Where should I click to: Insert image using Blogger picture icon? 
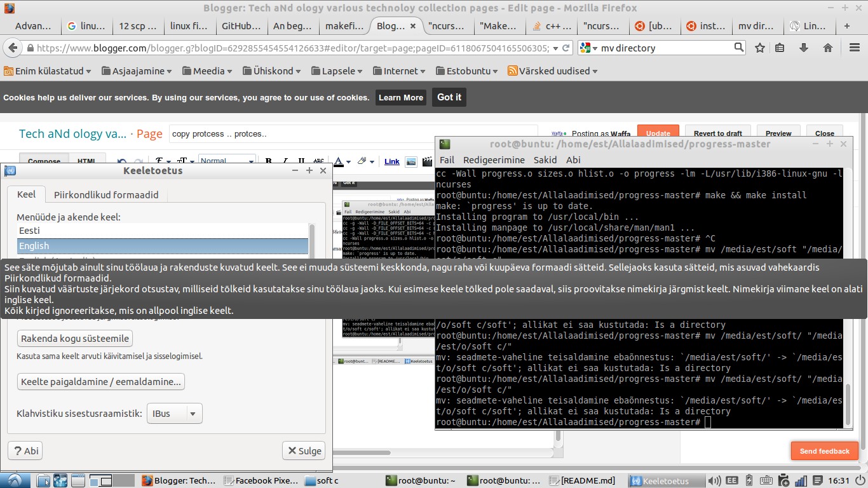(x=411, y=161)
